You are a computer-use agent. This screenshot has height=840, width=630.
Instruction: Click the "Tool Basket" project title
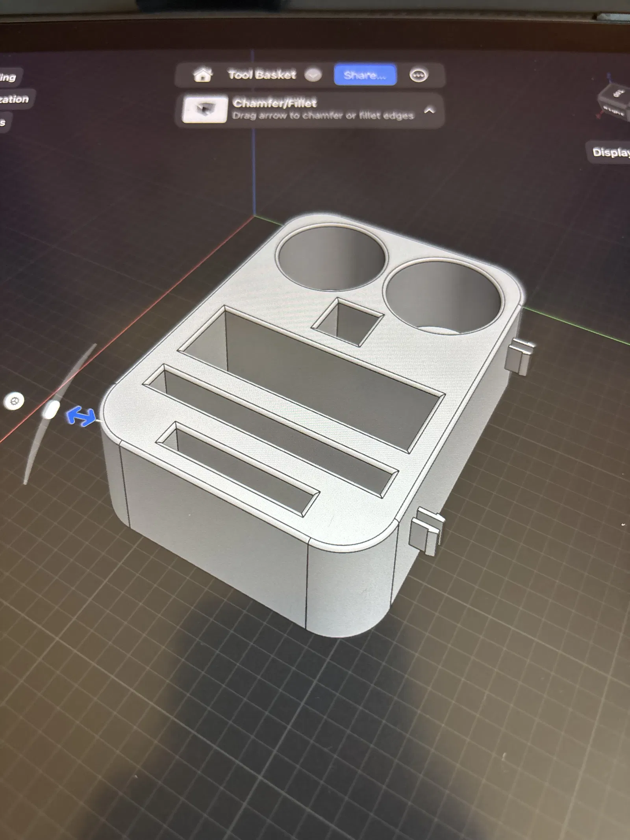pos(262,74)
